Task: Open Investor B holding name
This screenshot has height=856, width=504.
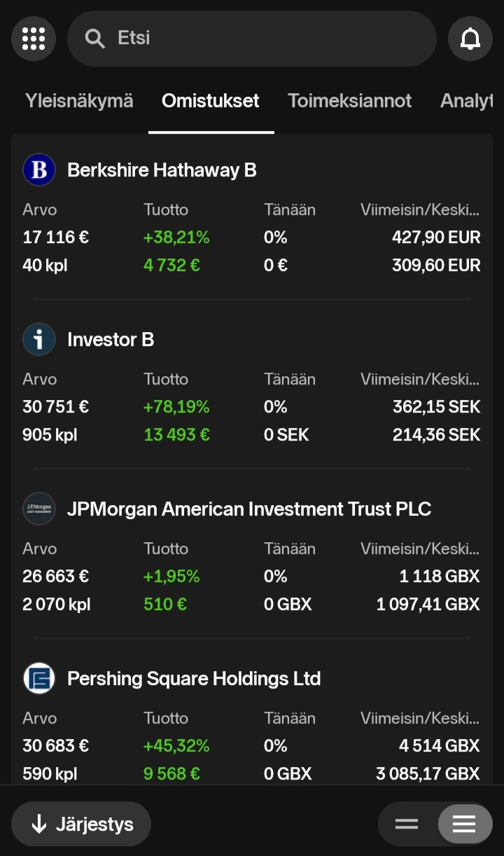Action: (x=111, y=339)
